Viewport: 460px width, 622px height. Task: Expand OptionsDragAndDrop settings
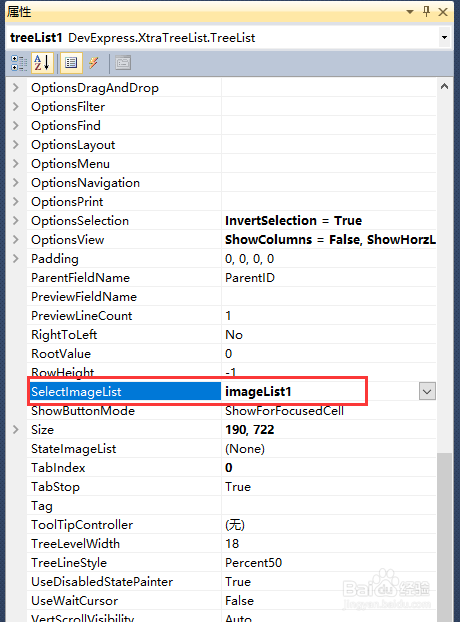[16, 88]
